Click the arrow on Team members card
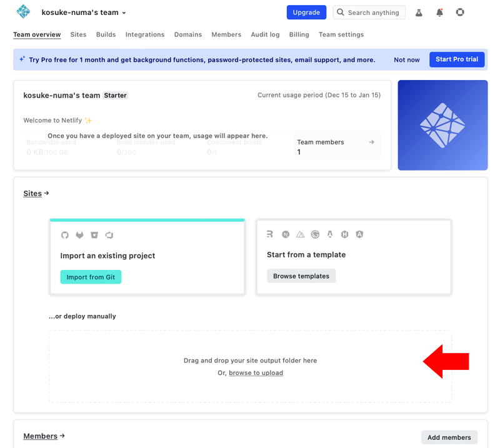The width and height of the screenshot is (500, 448). 371,142
